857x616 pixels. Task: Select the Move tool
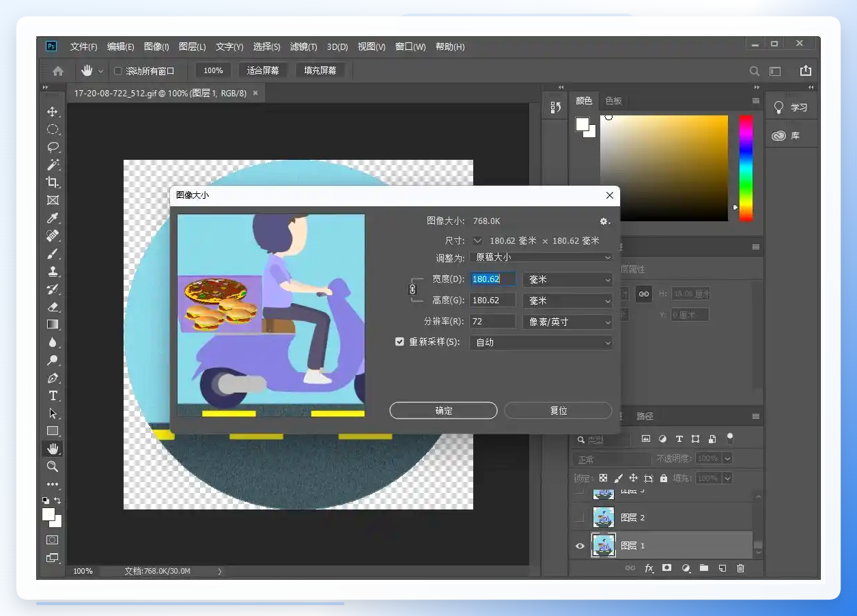click(x=53, y=111)
